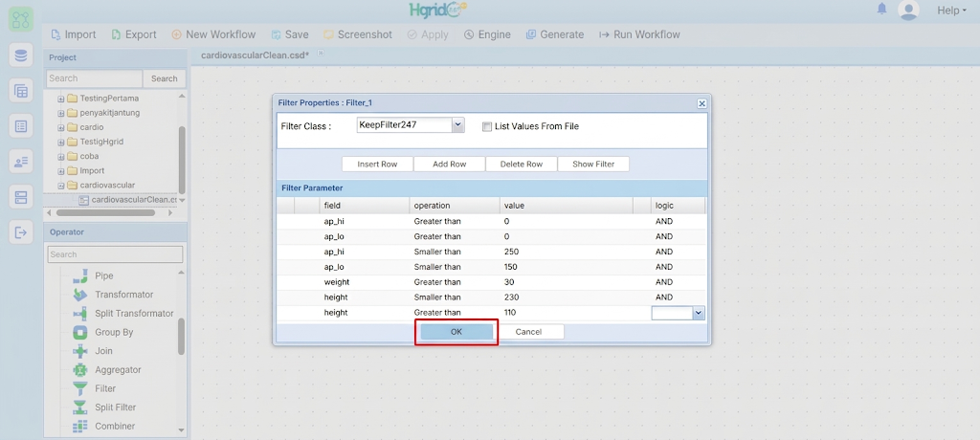The width and height of the screenshot is (980, 440).
Task: Select the Join operator icon
Action: coord(80,351)
